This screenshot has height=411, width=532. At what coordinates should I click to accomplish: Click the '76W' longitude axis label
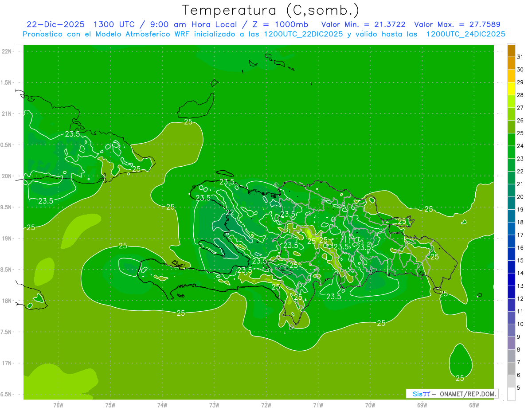click(x=58, y=405)
